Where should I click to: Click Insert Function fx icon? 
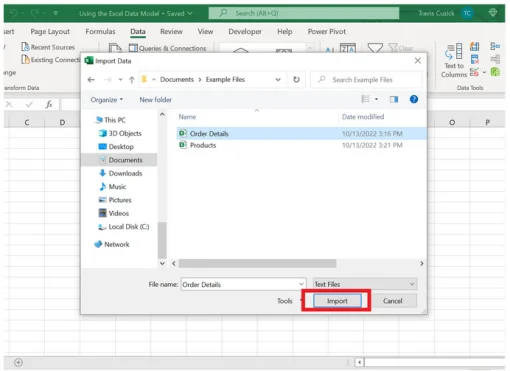pos(49,104)
